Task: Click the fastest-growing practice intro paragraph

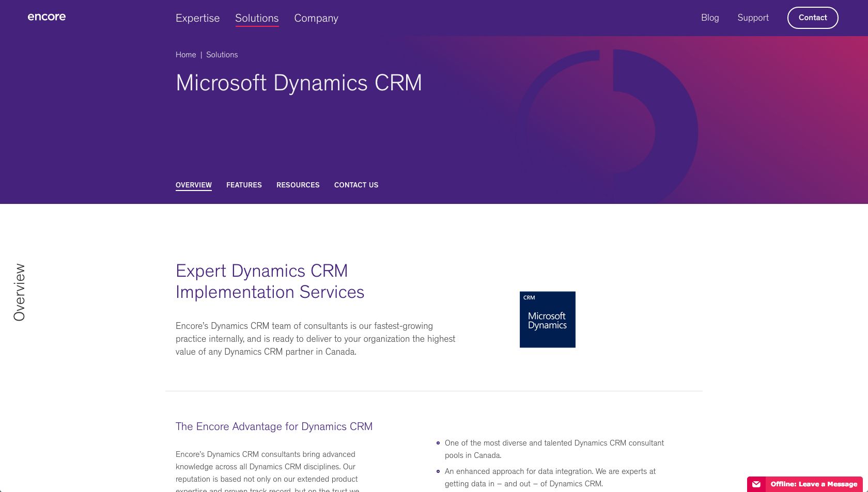Action: pos(316,339)
